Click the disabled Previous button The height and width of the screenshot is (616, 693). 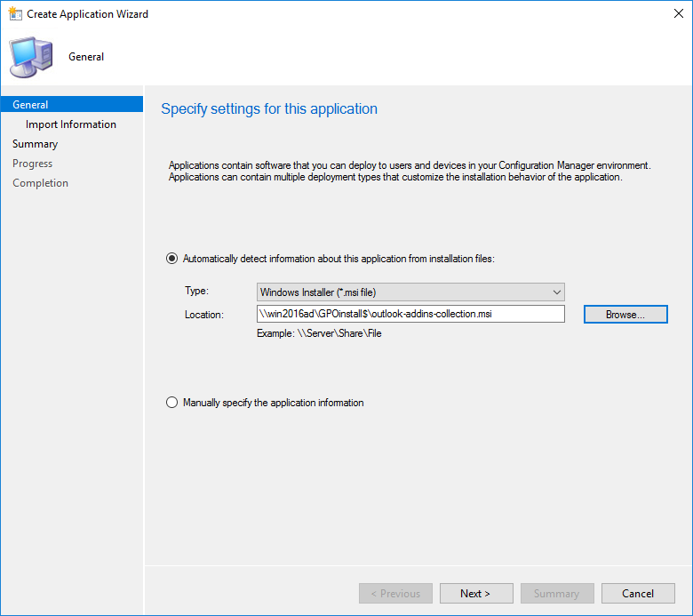(x=395, y=594)
